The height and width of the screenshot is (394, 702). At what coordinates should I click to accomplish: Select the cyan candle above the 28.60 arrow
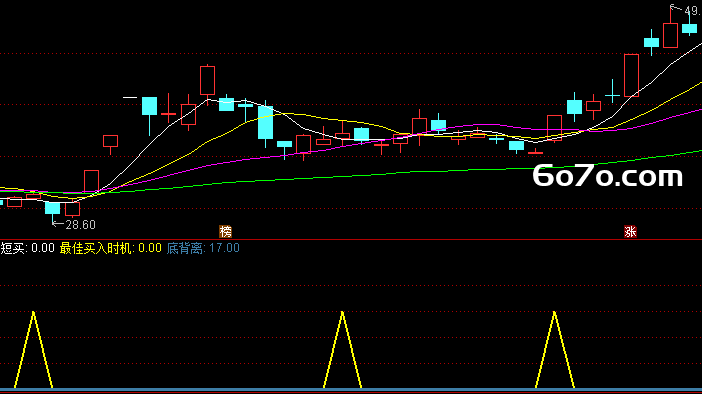click(52, 209)
